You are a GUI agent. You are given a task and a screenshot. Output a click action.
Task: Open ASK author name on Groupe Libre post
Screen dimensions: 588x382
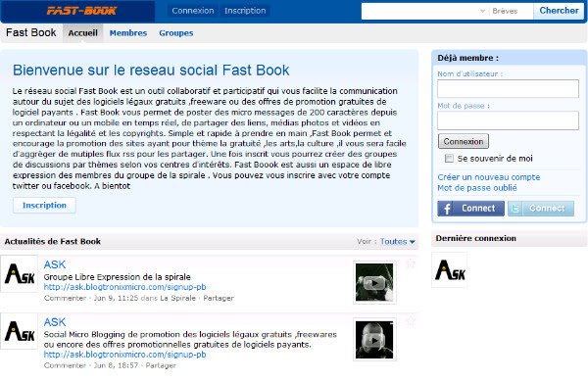click(x=55, y=264)
